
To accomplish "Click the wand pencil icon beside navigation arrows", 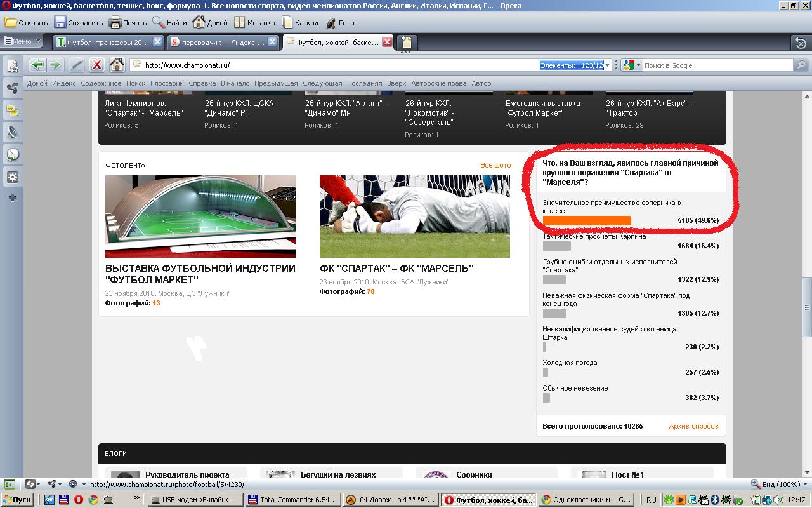I will click(x=77, y=65).
